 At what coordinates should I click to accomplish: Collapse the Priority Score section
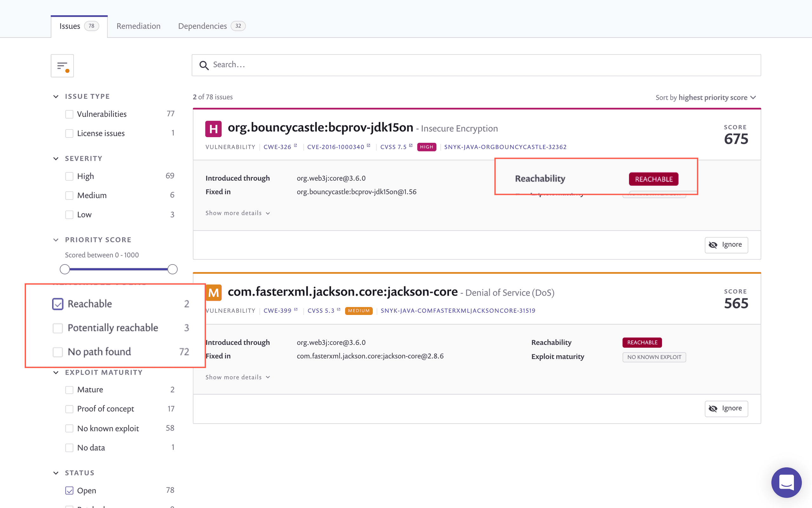[56, 240]
